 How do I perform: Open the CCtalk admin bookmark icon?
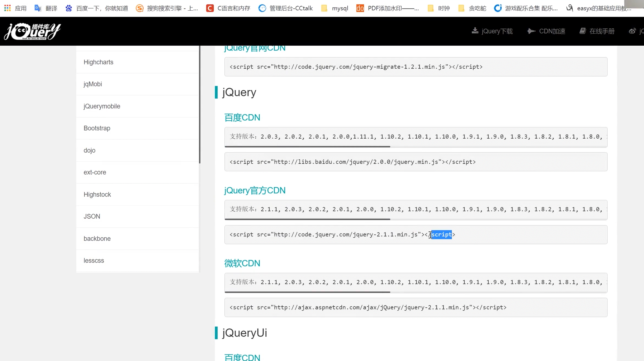[262, 8]
